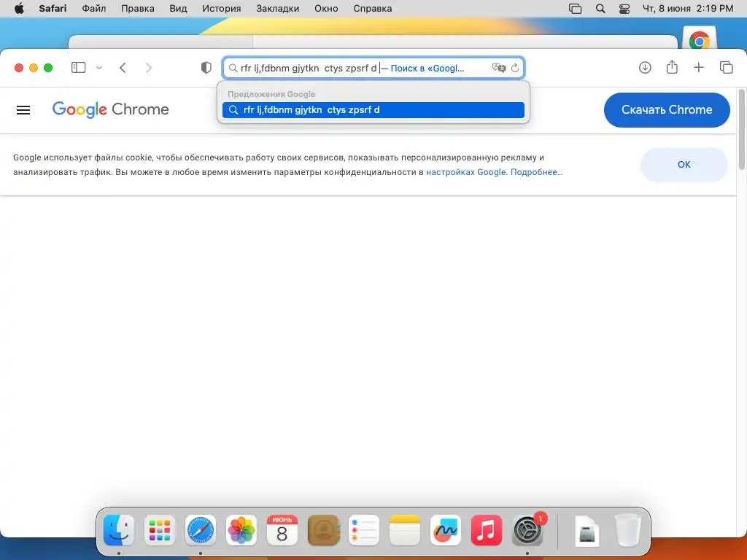Open System Settings from the Dock
The height and width of the screenshot is (560, 747).
pos(527,530)
